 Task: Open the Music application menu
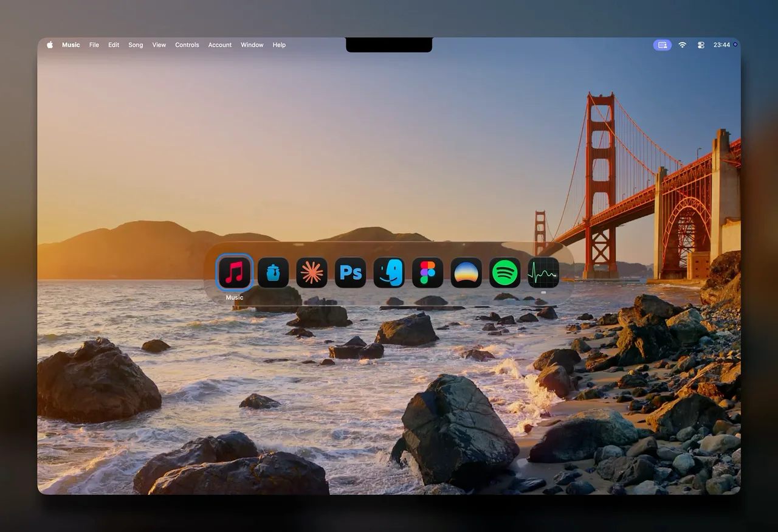tap(71, 45)
